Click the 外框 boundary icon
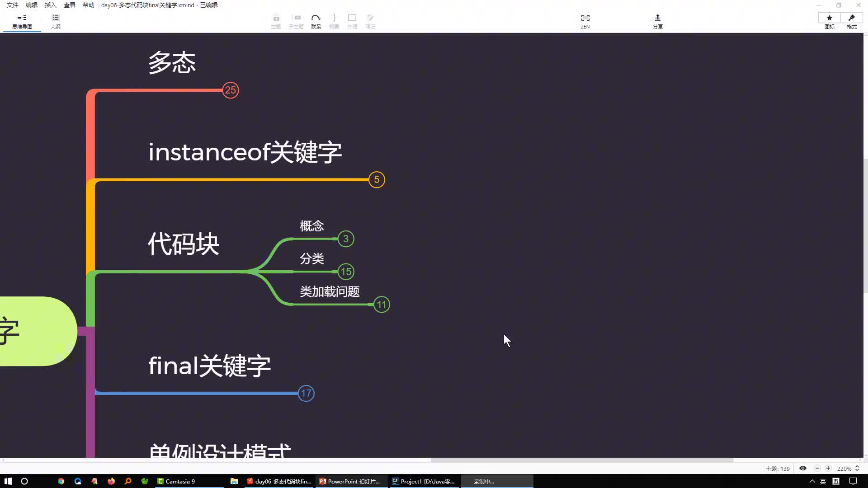This screenshot has height=488, width=868. pyautogui.click(x=352, y=21)
